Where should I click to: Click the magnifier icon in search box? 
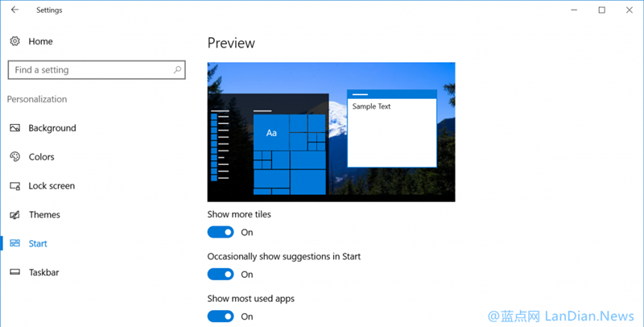(177, 70)
